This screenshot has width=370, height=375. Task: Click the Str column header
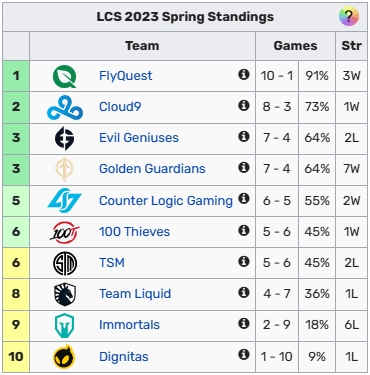(x=351, y=46)
